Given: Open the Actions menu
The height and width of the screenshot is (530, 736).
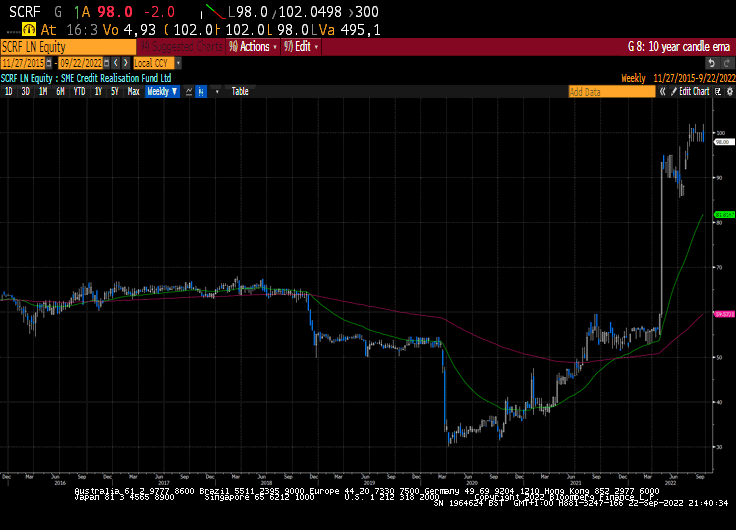Looking at the screenshot, I should (253, 47).
